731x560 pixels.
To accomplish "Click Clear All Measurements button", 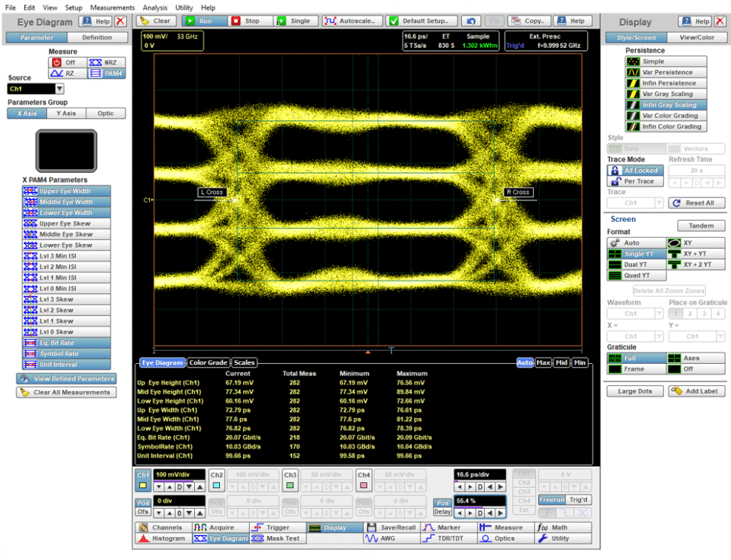I will [x=66, y=392].
